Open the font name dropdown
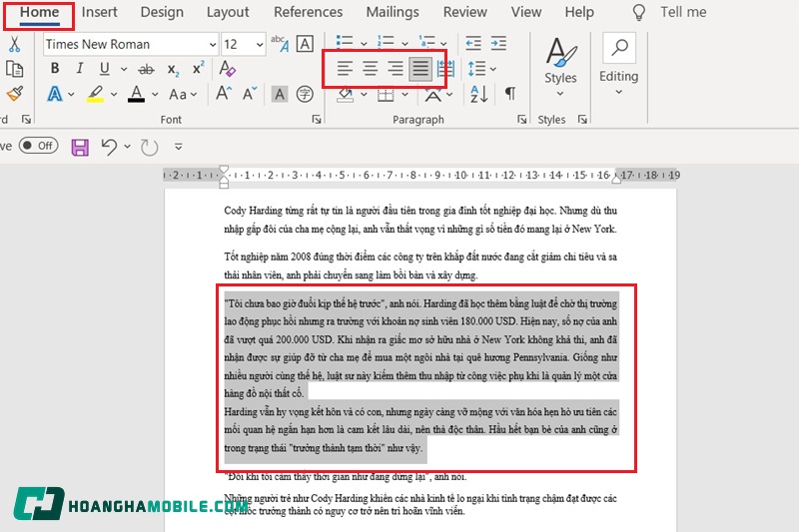The image size is (799, 532). coord(212,45)
